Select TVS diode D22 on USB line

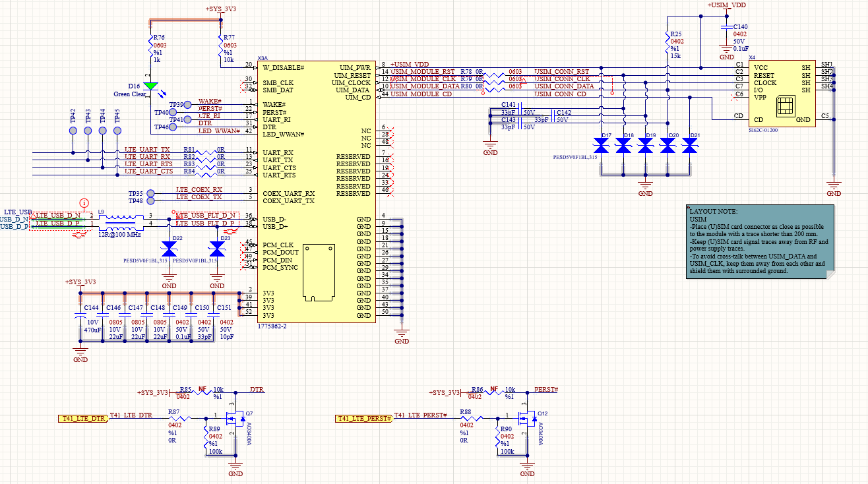[x=170, y=249]
